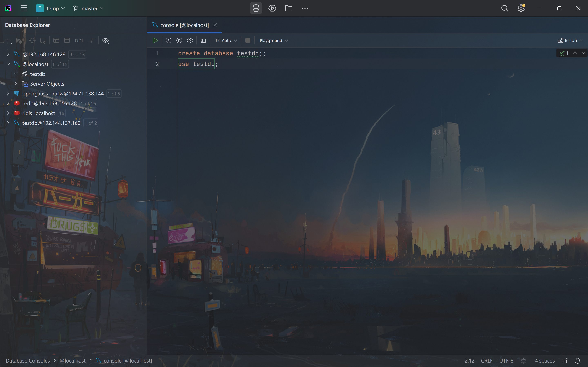Open the Database tool window icon
This screenshot has height=367, width=588.
(256, 8)
